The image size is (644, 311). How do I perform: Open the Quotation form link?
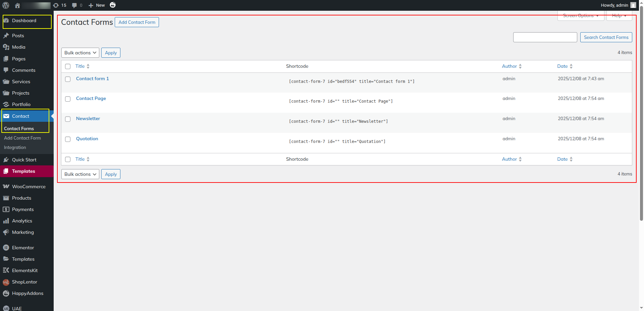click(87, 139)
